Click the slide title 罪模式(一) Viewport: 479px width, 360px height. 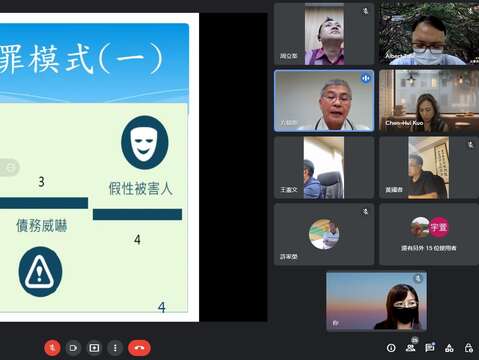coord(81,59)
